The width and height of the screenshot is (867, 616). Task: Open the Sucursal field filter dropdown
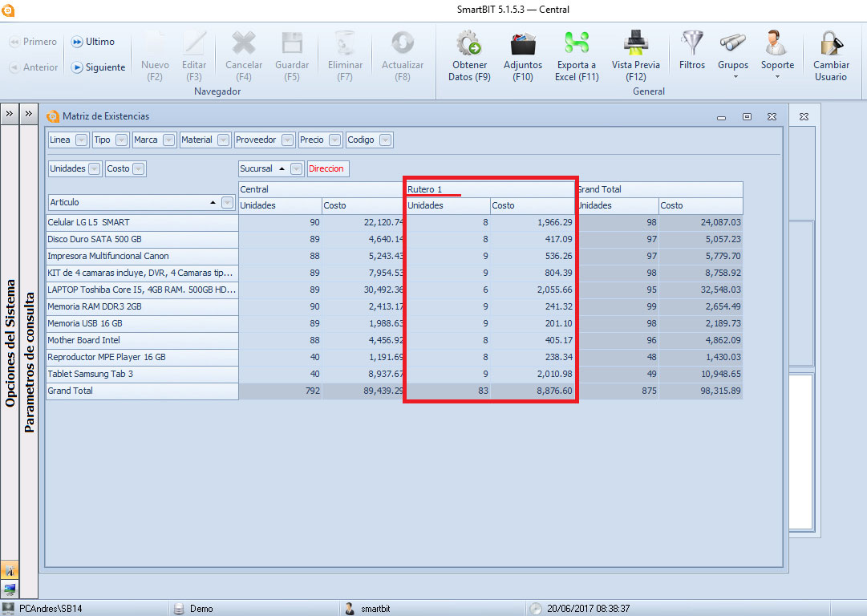tap(297, 168)
